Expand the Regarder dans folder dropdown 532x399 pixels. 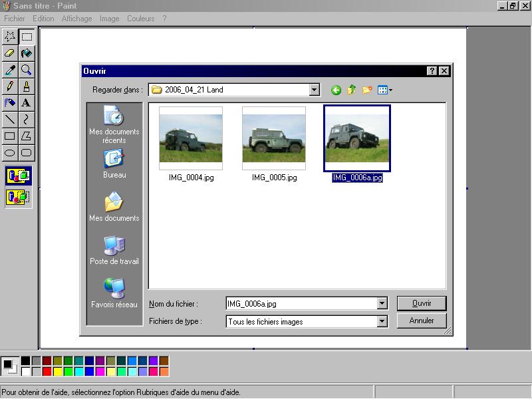[x=315, y=90]
